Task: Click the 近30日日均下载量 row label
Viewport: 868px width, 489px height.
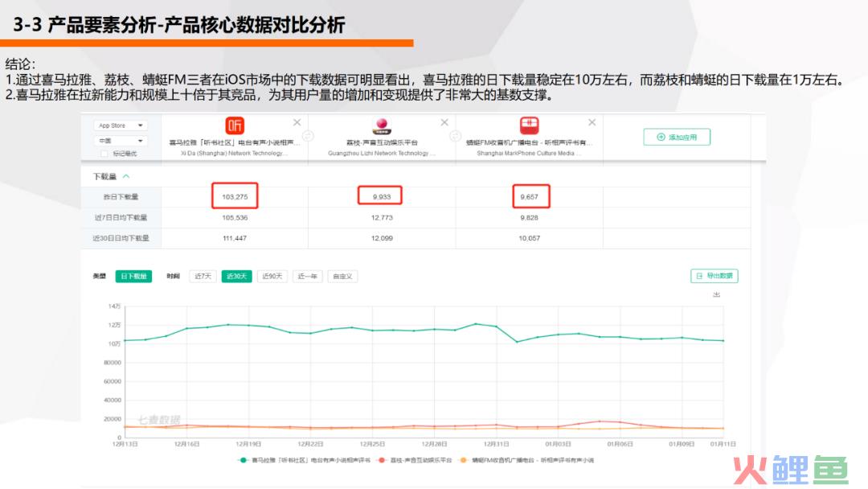Action: (121, 238)
